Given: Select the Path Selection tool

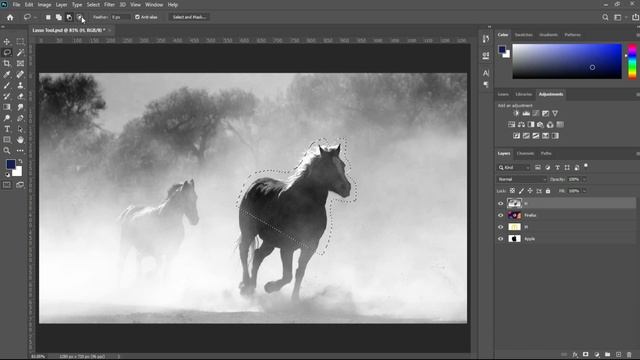Looking at the screenshot, I should pyautogui.click(x=20, y=129).
